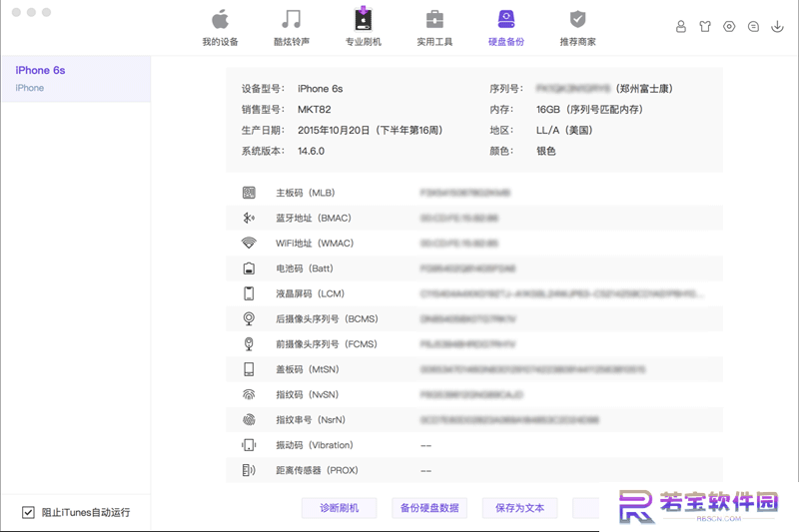Click the 盖板码 (MtSN) label
Viewport: 799px width, 532px height.
coord(308,369)
